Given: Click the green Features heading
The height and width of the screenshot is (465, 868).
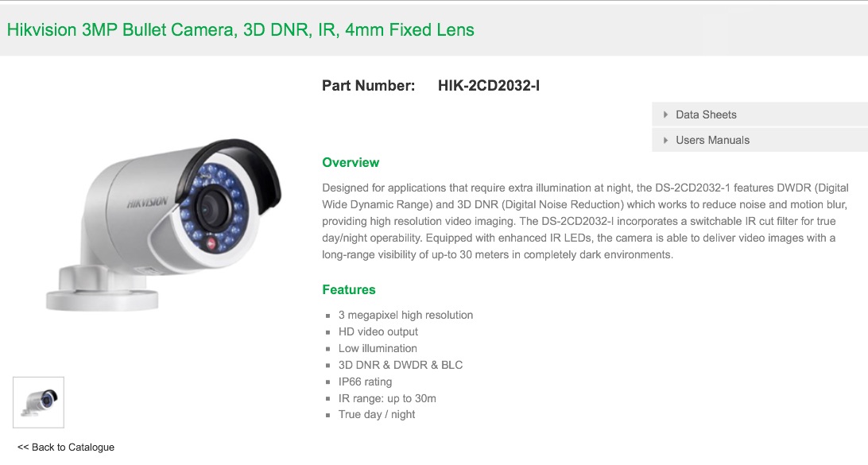Looking at the screenshot, I should (x=349, y=290).
